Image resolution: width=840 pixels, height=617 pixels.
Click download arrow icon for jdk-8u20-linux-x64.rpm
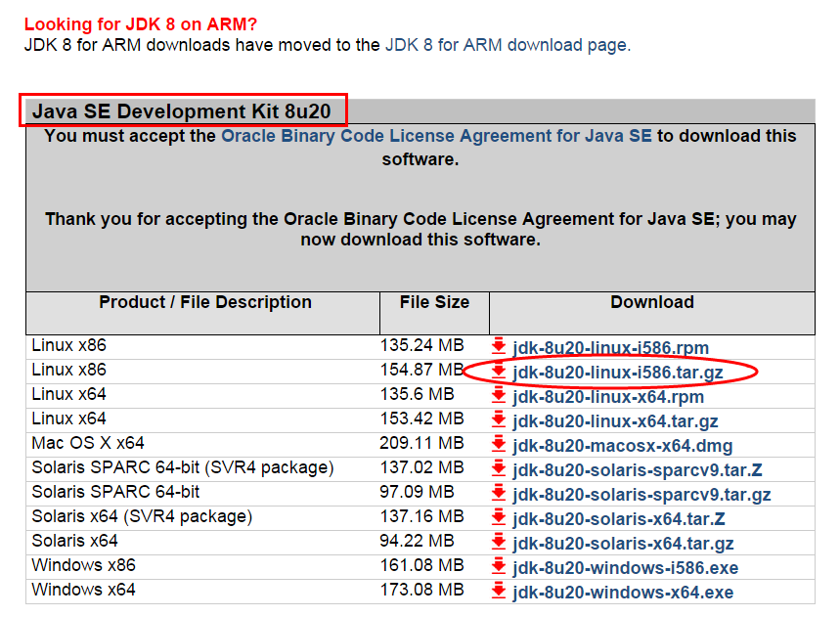coord(499,395)
